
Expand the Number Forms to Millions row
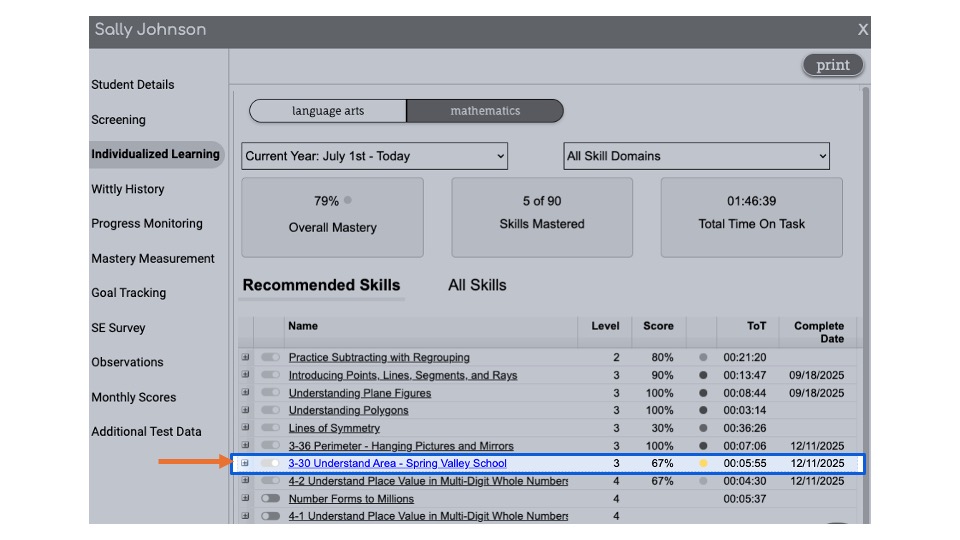pyautogui.click(x=246, y=498)
